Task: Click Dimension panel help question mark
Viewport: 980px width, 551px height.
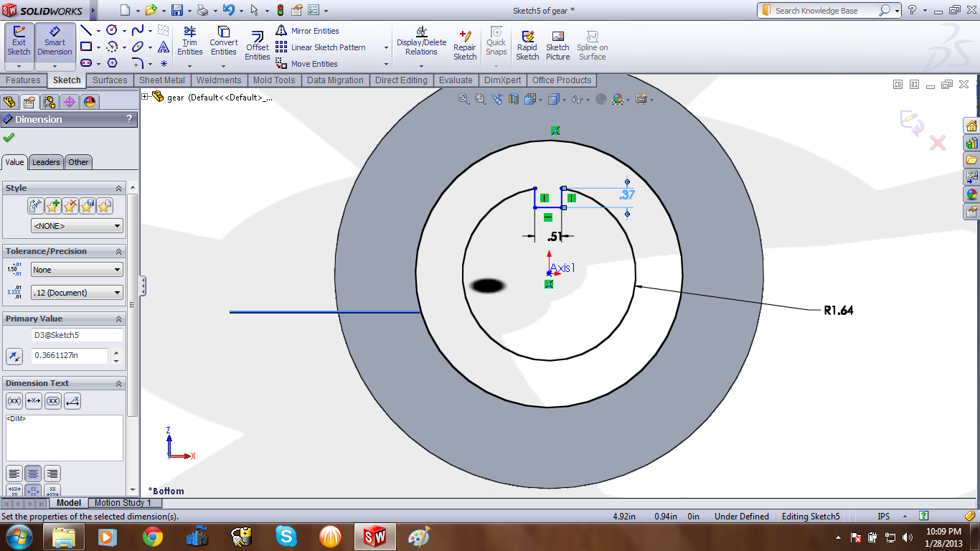Action: [x=129, y=119]
